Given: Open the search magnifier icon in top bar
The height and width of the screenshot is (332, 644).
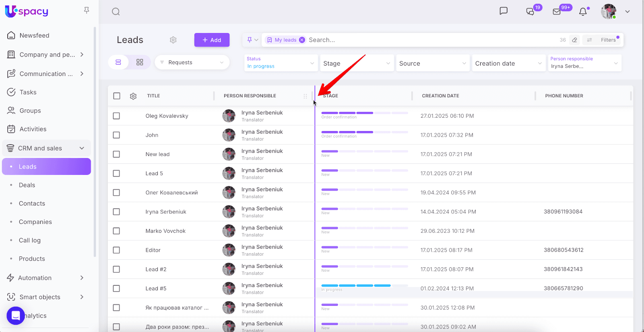Looking at the screenshot, I should point(116,12).
